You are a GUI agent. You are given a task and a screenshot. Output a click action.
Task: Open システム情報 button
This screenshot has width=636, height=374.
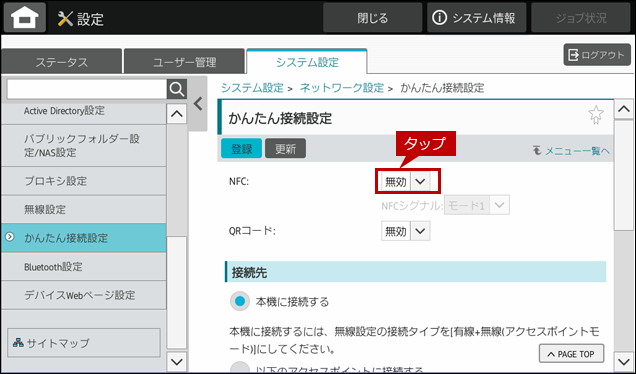click(x=477, y=18)
